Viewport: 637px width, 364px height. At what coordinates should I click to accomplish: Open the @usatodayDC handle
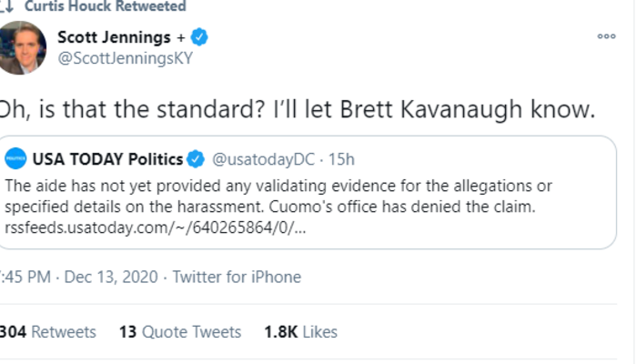click(x=263, y=160)
